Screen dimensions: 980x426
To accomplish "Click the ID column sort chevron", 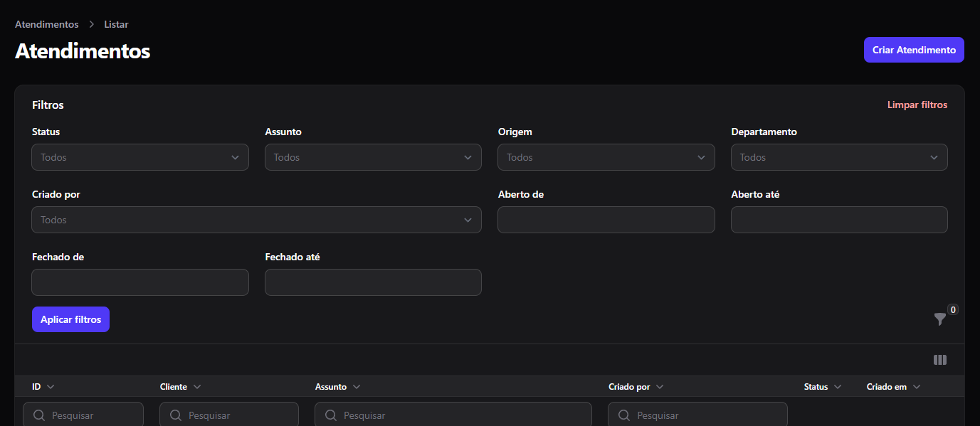I will [51, 387].
